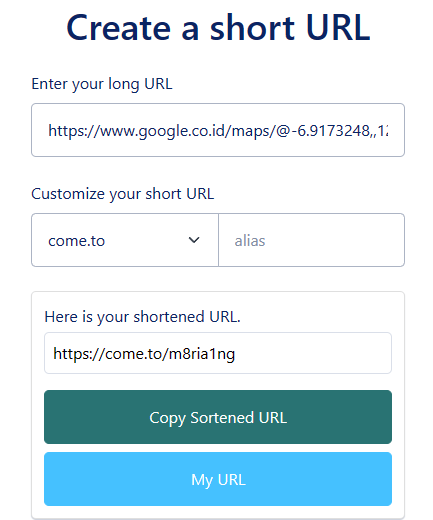This screenshot has width=433, height=520.
Task: Select the shortened URL output field
Action: click(218, 353)
